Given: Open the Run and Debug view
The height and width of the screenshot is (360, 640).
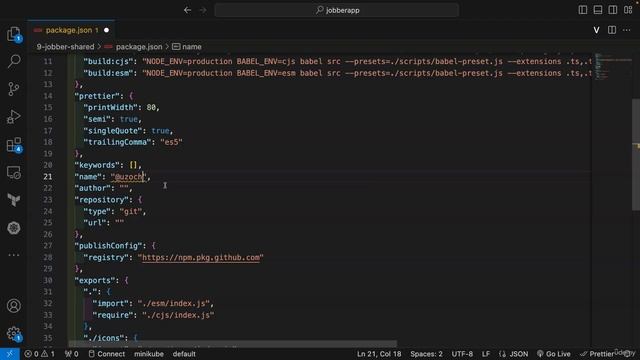Looking at the screenshot, I should (x=14, y=117).
